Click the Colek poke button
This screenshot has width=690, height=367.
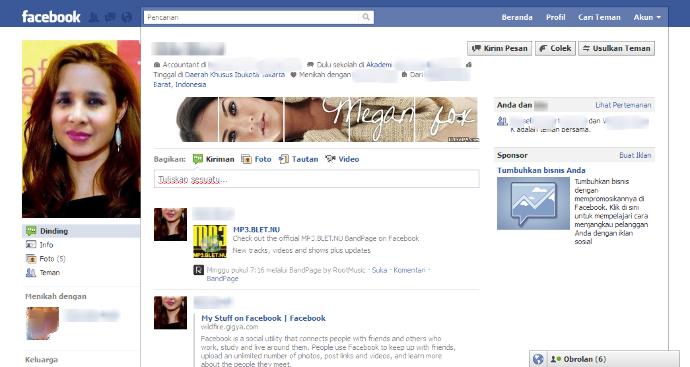(x=555, y=48)
